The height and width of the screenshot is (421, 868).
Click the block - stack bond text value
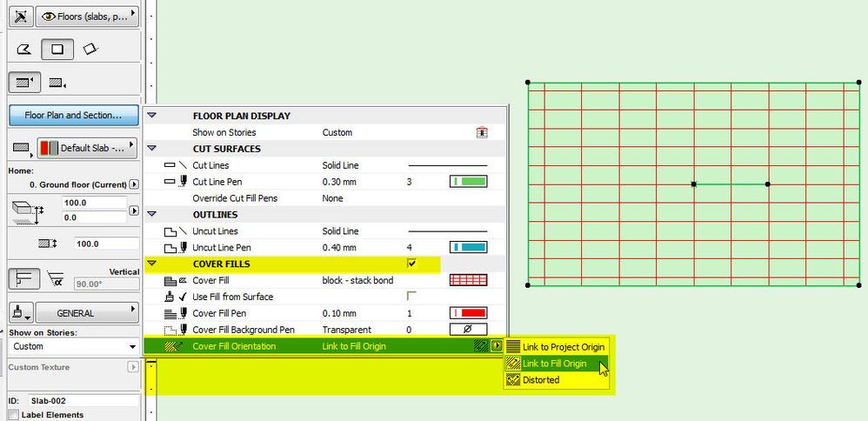click(357, 280)
